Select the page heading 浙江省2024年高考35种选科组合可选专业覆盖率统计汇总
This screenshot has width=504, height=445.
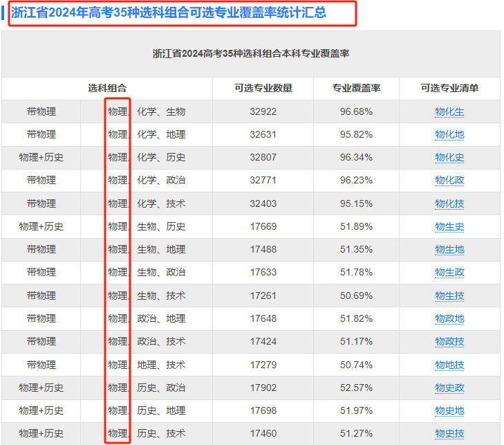pos(169,13)
